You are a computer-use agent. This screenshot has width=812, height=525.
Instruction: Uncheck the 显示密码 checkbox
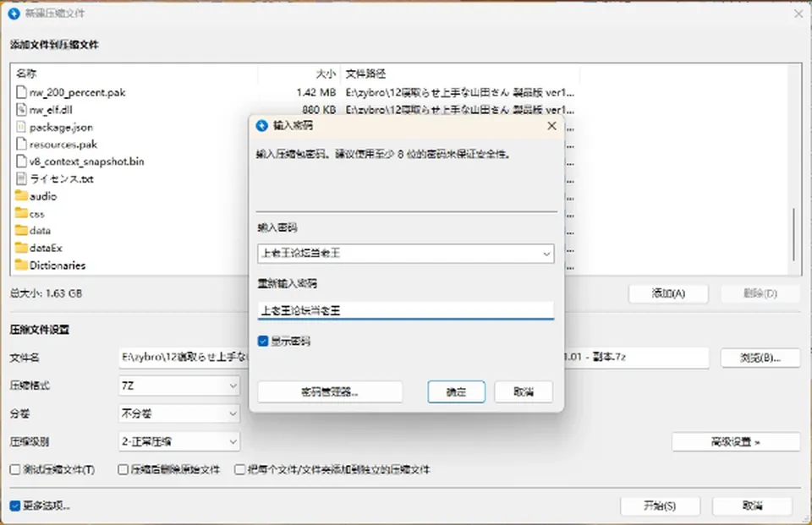[x=263, y=341]
